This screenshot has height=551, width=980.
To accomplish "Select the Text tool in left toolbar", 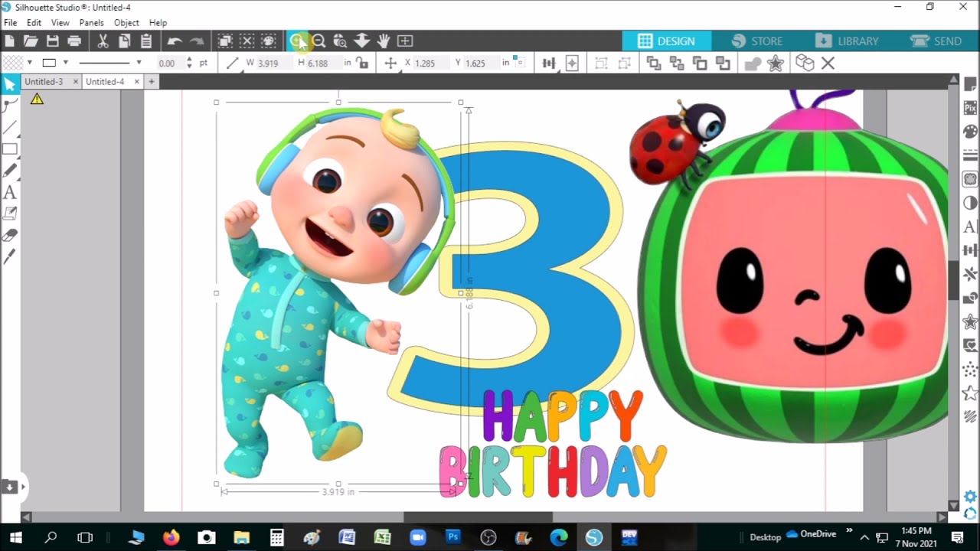I will [10, 192].
